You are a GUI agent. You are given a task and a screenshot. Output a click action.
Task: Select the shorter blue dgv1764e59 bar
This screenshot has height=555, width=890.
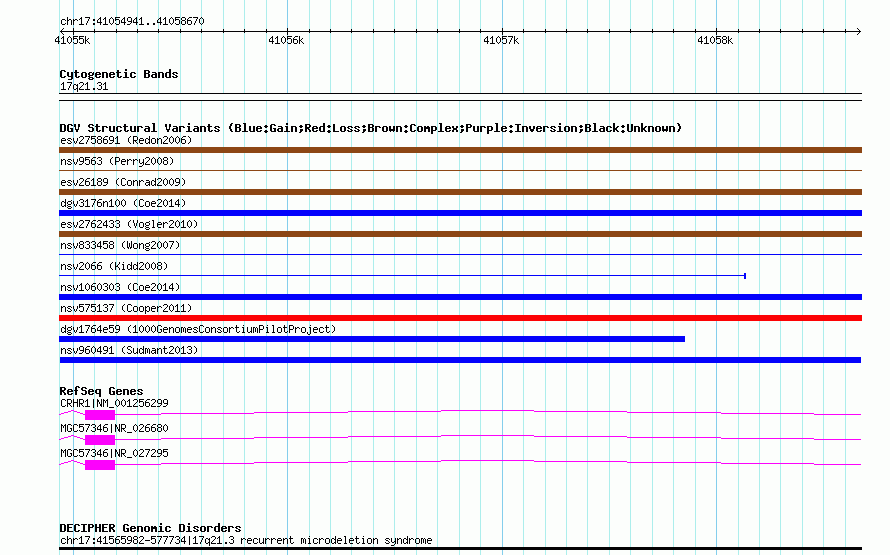[x=372, y=339]
